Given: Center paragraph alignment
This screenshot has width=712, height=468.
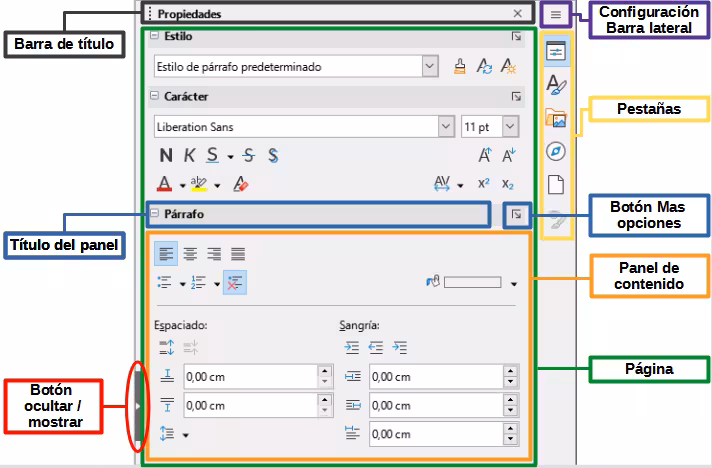Looking at the screenshot, I should click(190, 254).
